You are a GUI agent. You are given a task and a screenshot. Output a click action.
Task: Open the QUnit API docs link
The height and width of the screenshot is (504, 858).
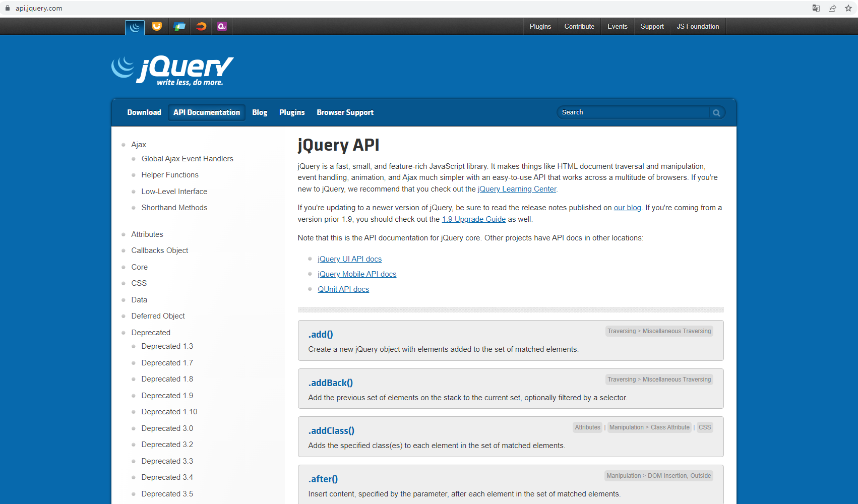pos(343,289)
